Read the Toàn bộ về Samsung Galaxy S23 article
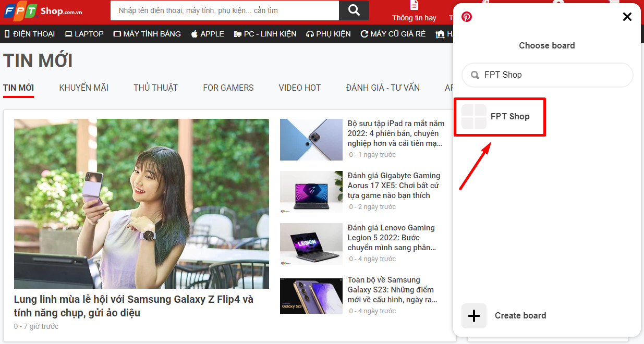This screenshot has height=344, width=644. click(393, 290)
